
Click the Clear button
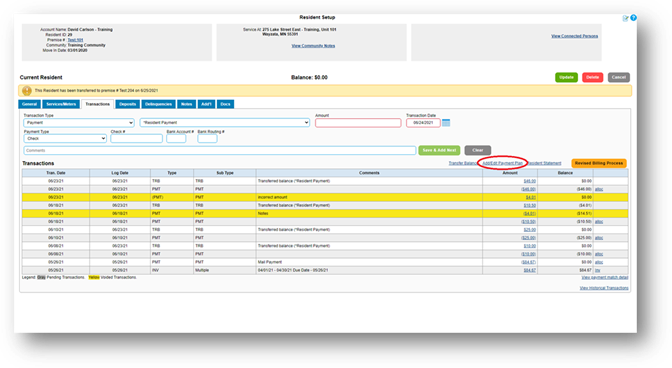click(478, 150)
